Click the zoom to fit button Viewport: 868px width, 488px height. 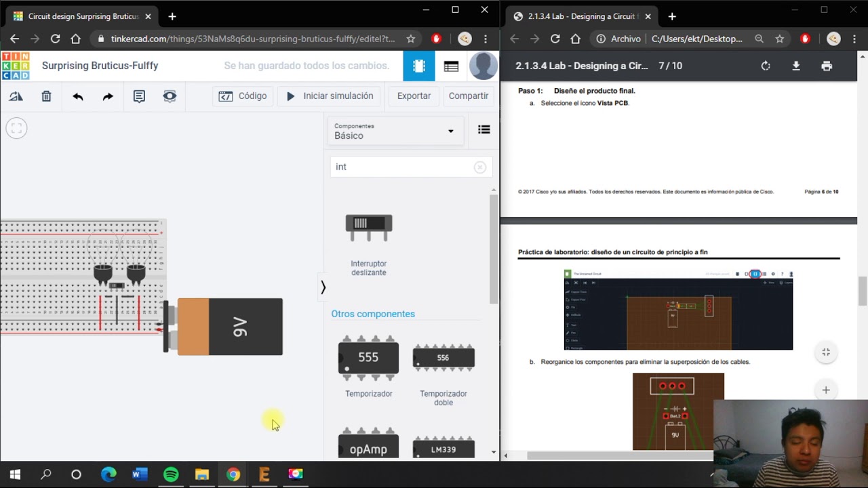(x=16, y=127)
